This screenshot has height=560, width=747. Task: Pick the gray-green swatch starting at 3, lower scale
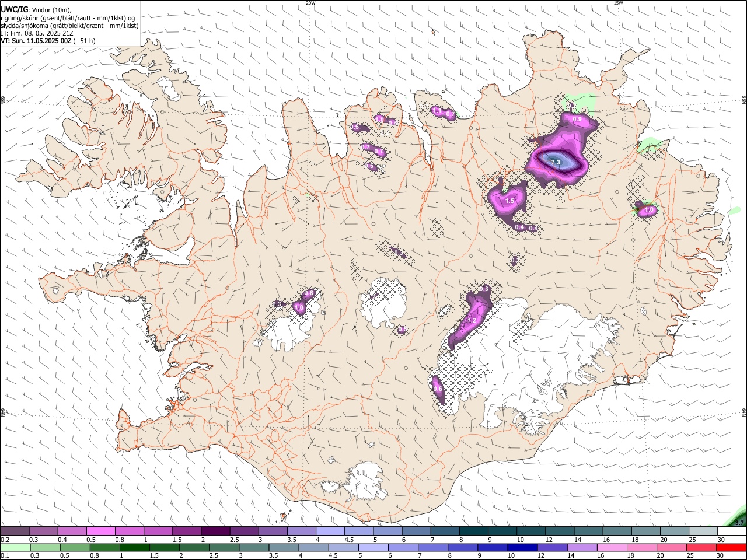coord(253,547)
